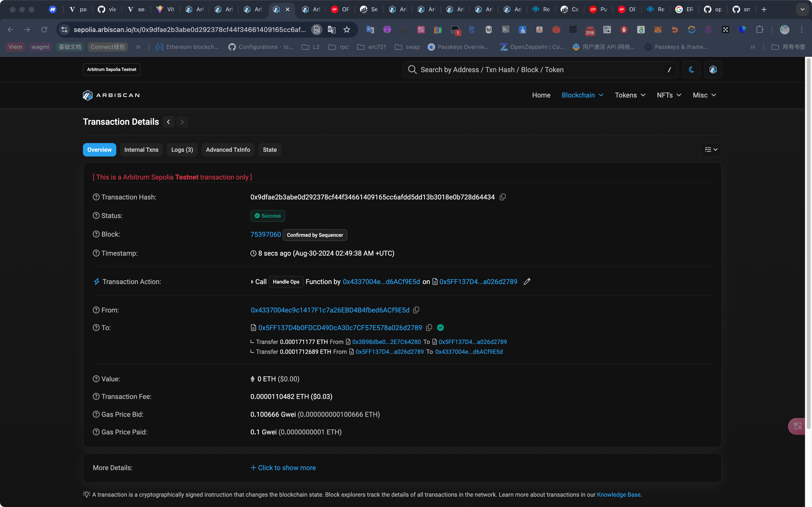
Task: Copy the From address
Action: 416,310
